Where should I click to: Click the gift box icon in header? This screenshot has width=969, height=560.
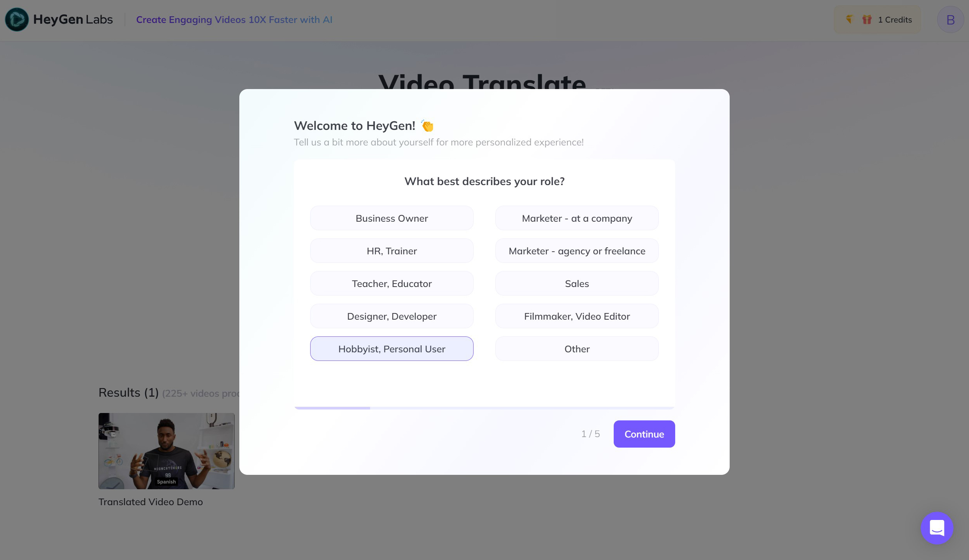click(x=866, y=19)
